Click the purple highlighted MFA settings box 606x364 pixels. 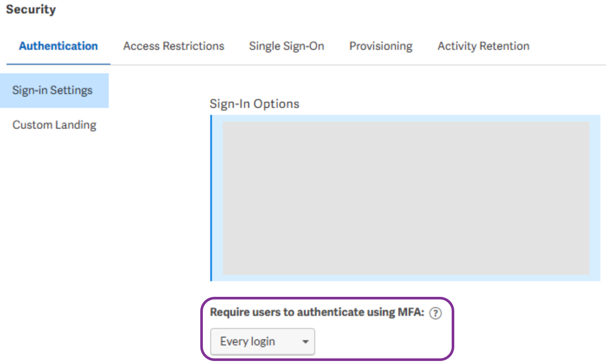click(327, 328)
